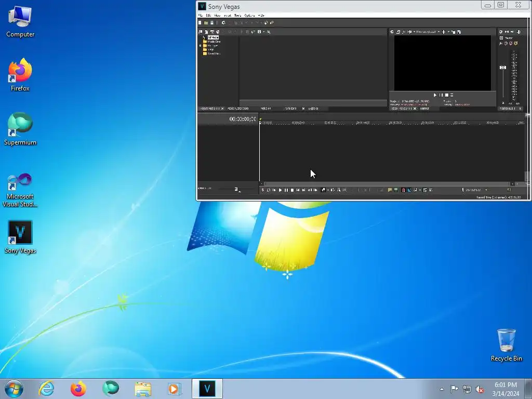Open the Auto Ripple mode dropdown arrow
Screen dimensions: 532x399
[420, 190]
